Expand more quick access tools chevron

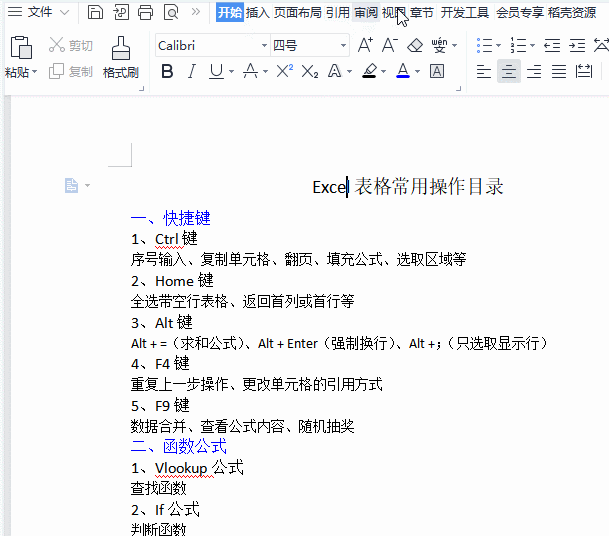click(x=196, y=12)
